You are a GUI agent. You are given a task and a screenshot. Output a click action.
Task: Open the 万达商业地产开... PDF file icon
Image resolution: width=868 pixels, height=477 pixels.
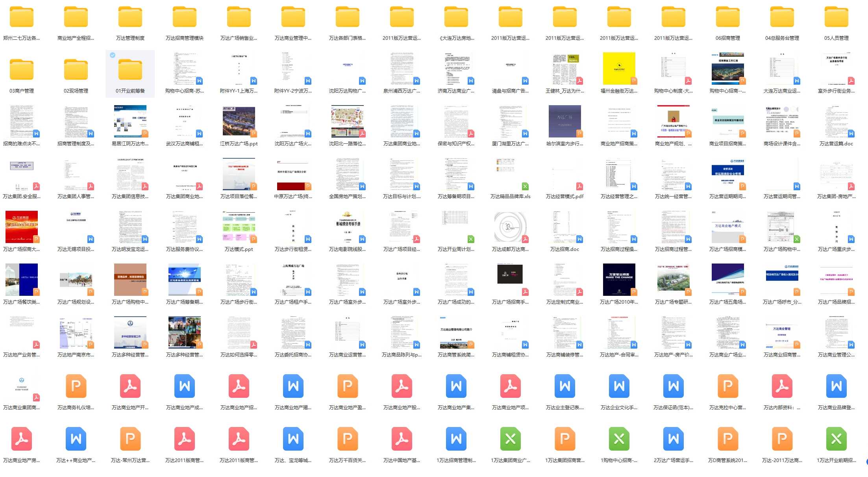[x=130, y=386]
